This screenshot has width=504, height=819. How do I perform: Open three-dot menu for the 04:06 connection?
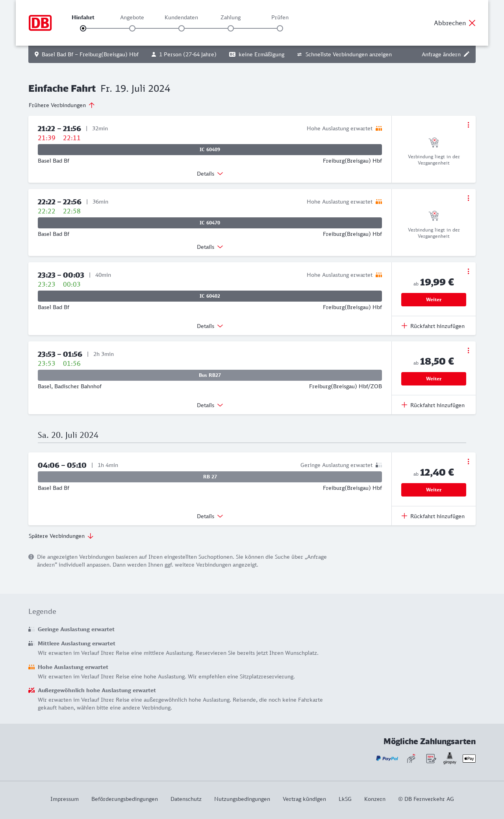click(x=468, y=461)
